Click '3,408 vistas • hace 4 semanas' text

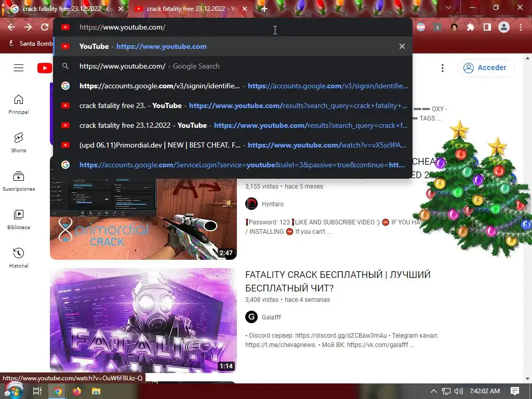[287, 300]
